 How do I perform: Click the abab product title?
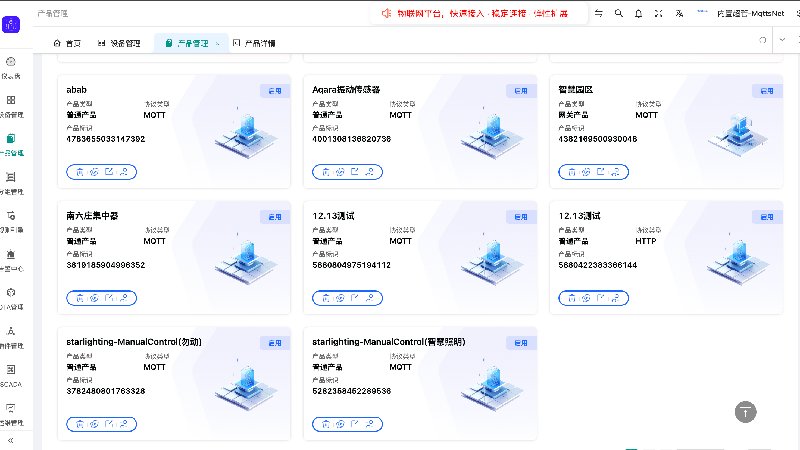(77, 90)
